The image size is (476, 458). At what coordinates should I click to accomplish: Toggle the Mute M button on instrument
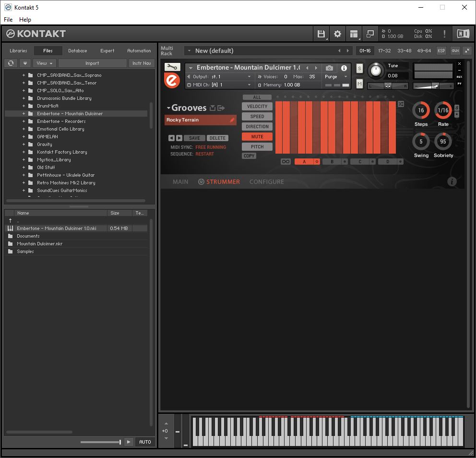click(x=359, y=84)
